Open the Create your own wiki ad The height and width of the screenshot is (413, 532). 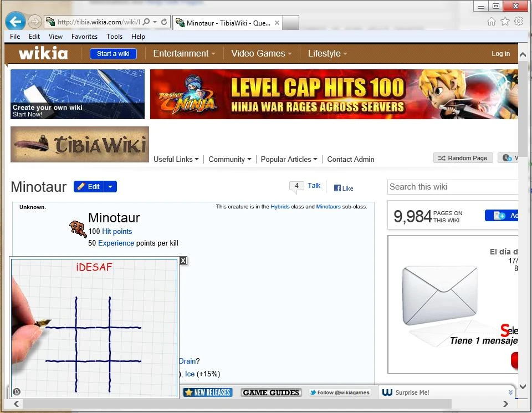[x=78, y=94]
